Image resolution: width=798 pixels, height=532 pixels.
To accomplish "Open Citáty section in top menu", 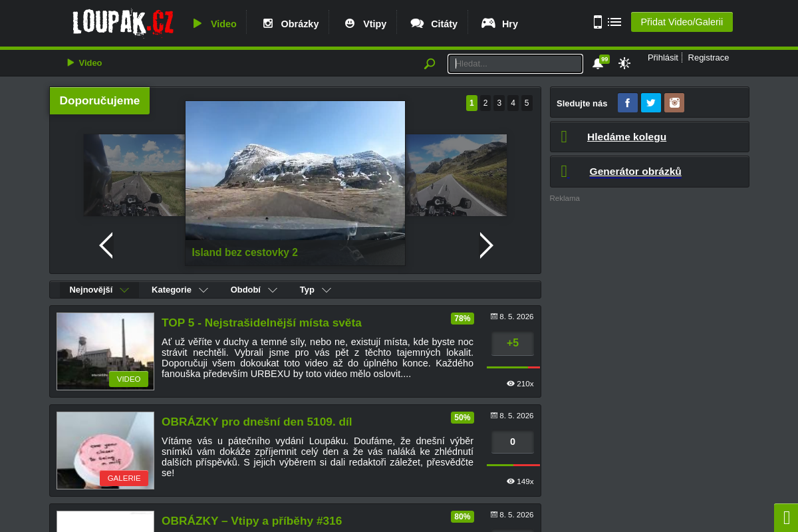I will coord(444,24).
